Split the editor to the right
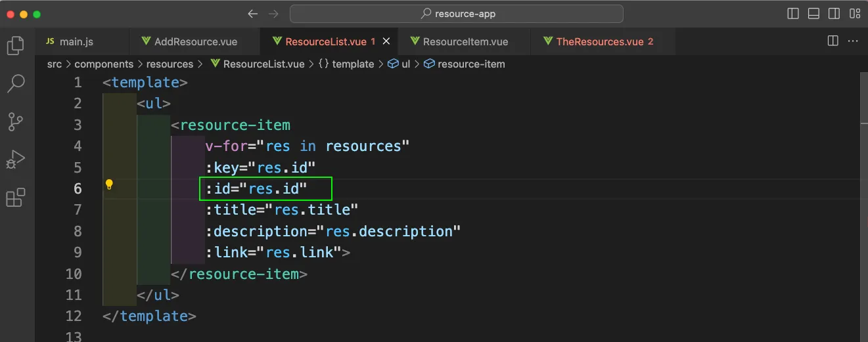The width and height of the screenshot is (868, 342). [833, 41]
